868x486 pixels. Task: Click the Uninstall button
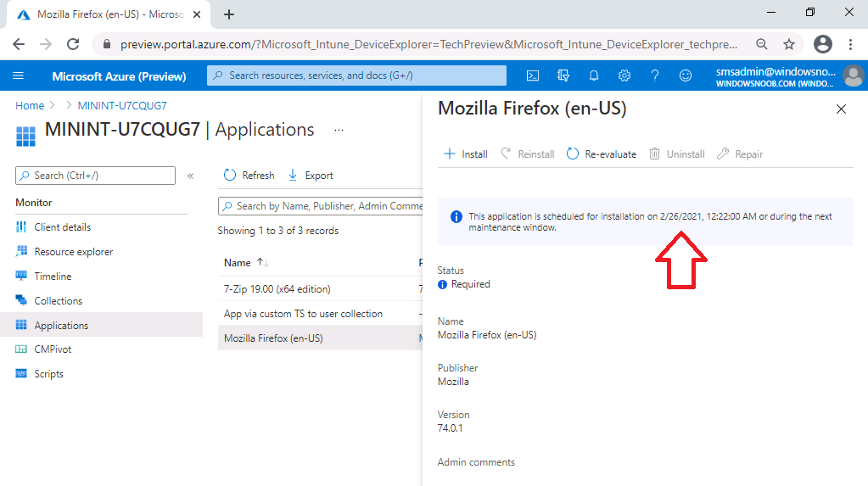coord(677,154)
